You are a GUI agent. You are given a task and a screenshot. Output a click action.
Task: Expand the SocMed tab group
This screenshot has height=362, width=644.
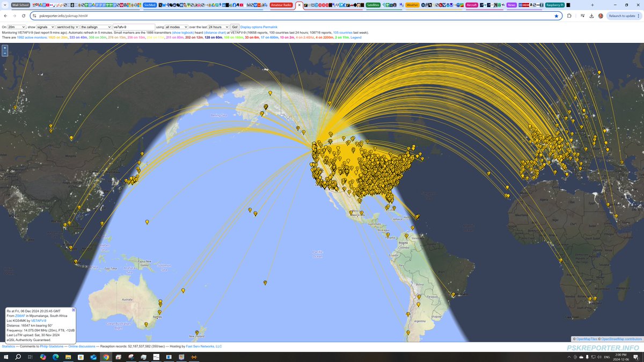pos(150,5)
